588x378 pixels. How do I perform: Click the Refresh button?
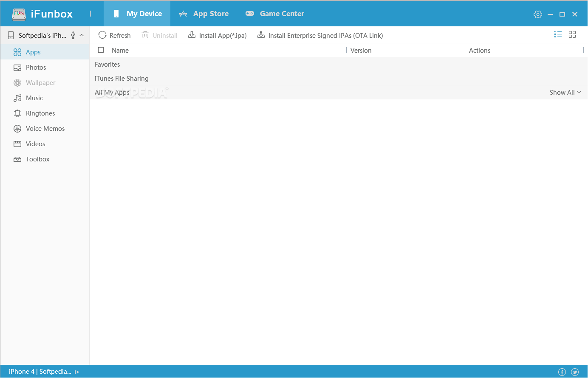(x=115, y=35)
